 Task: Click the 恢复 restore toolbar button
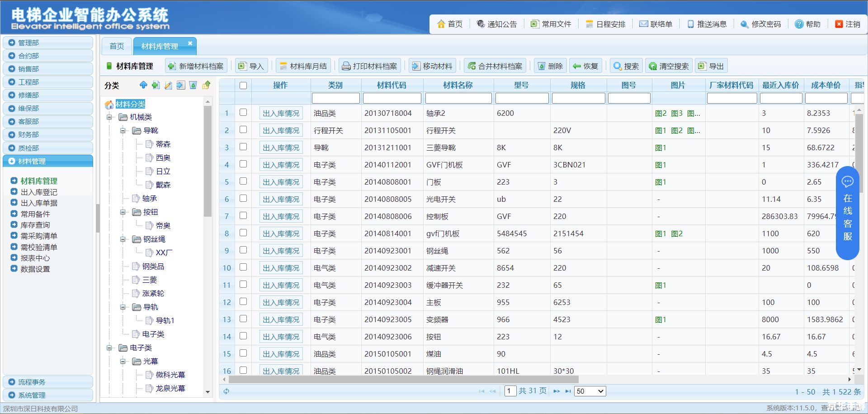(x=585, y=66)
